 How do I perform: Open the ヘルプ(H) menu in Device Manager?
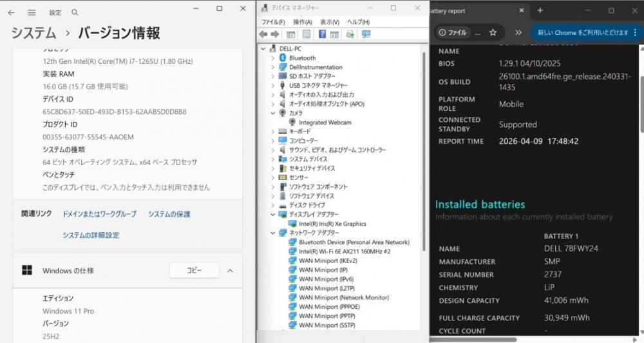(358, 22)
